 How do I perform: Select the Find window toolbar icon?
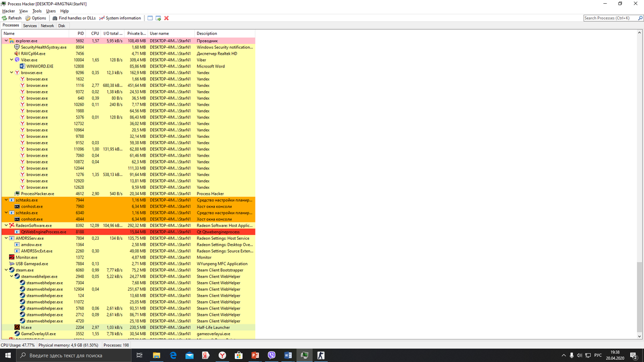coord(150,18)
